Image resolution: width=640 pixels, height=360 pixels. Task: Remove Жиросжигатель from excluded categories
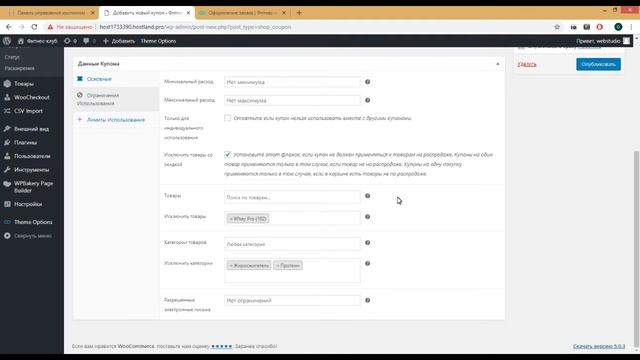(231, 266)
